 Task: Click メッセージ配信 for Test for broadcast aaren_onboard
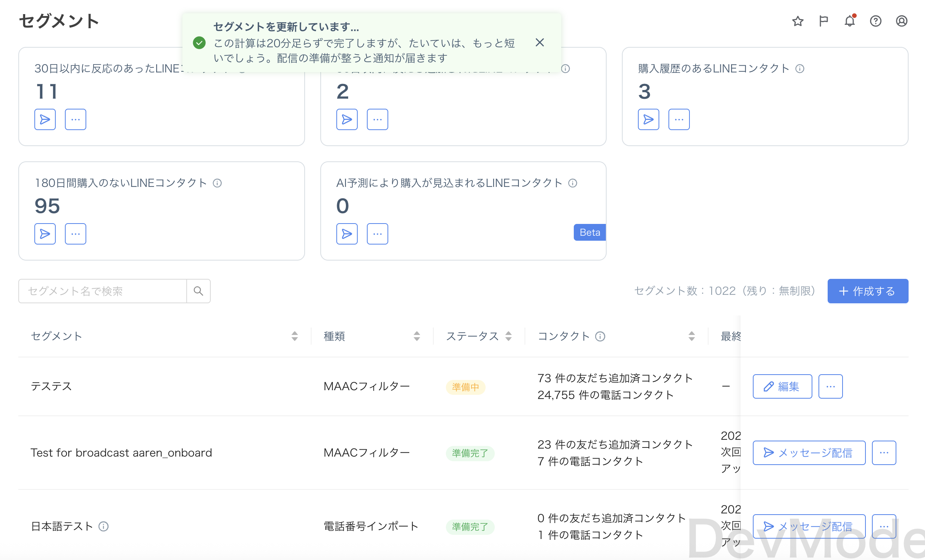coord(809,453)
